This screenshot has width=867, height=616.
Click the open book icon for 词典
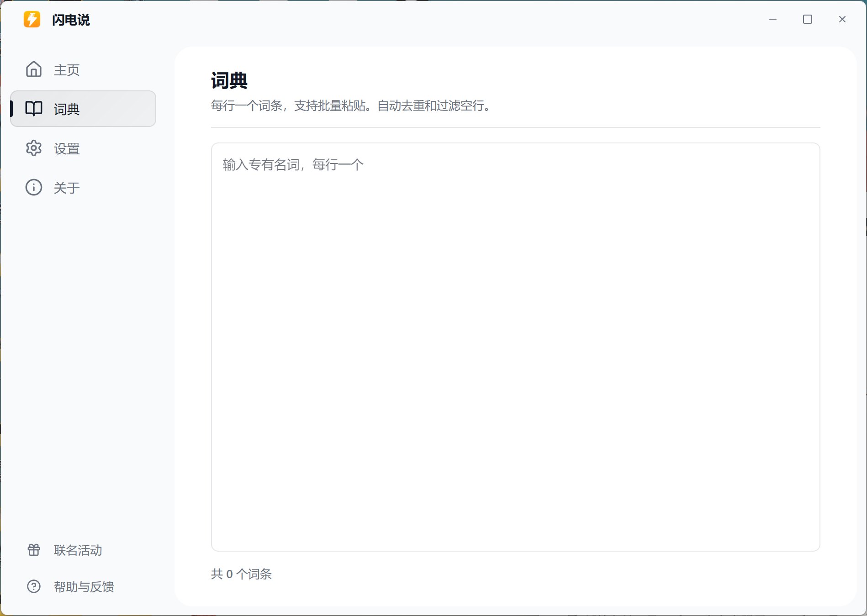click(x=34, y=109)
